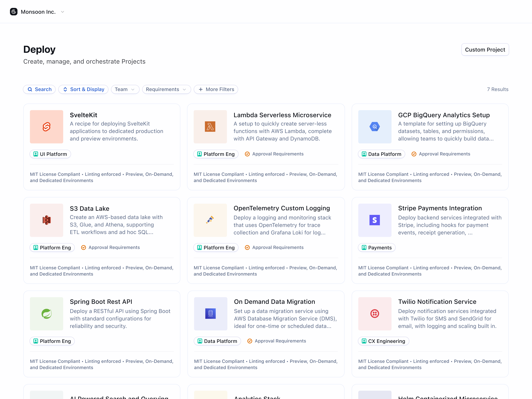Viewport: 532px width, 399px height.
Task: Click the Twilio notification service icon
Action: [374, 314]
